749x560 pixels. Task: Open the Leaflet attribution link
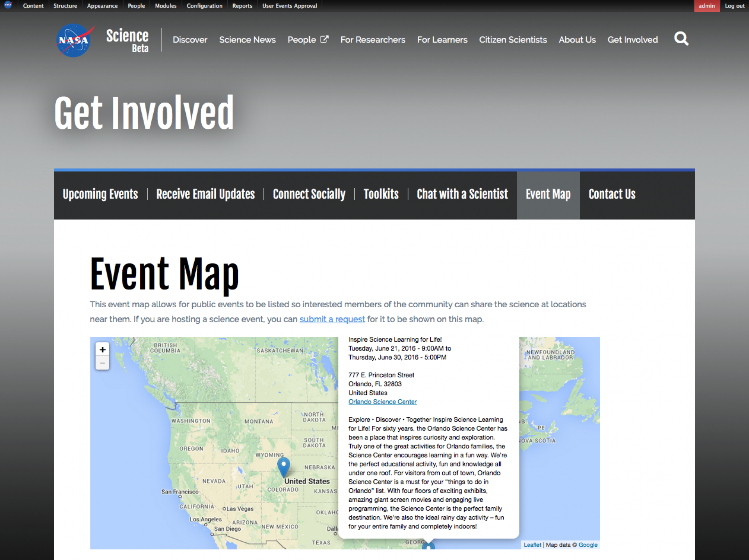point(532,545)
